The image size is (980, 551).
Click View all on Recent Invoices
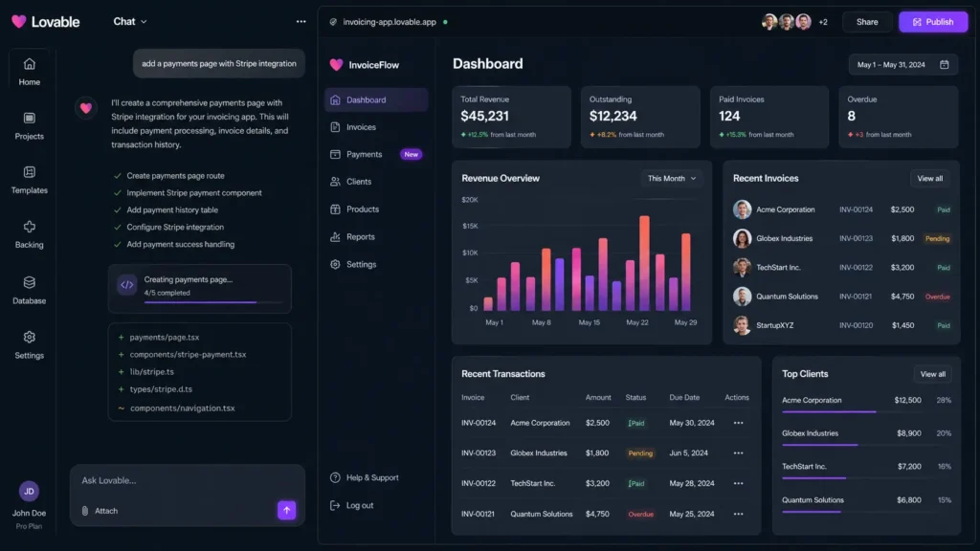coord(931,178)
